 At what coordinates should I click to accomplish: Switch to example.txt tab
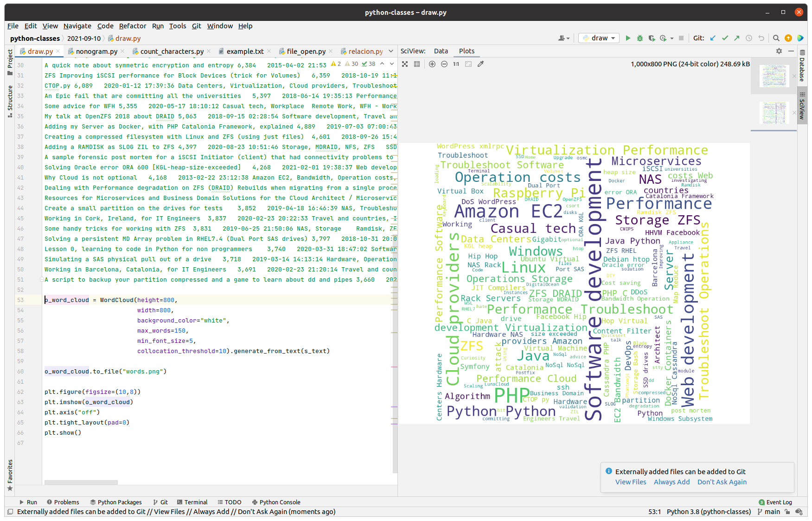coord(245,51)
